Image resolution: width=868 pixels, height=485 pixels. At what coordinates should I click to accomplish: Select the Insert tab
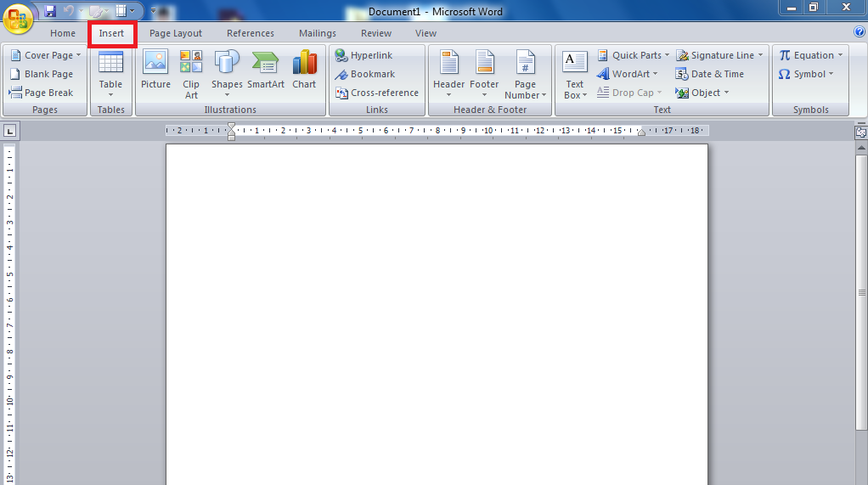111,33
